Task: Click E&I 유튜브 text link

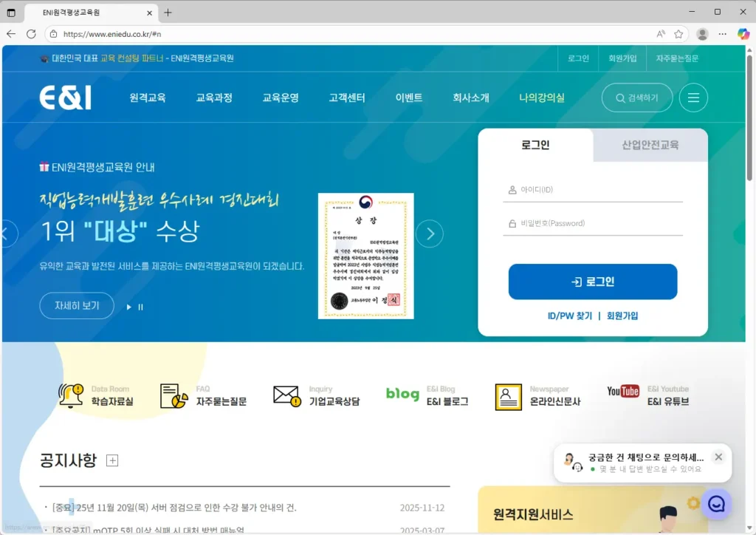Action: point(667,401)
